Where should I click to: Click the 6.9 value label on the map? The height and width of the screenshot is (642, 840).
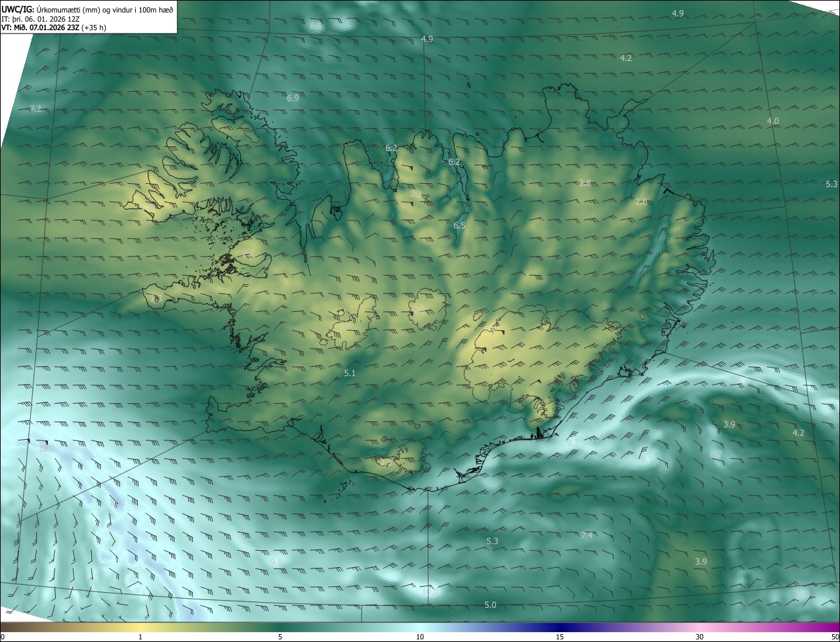(x=293, y=98)
